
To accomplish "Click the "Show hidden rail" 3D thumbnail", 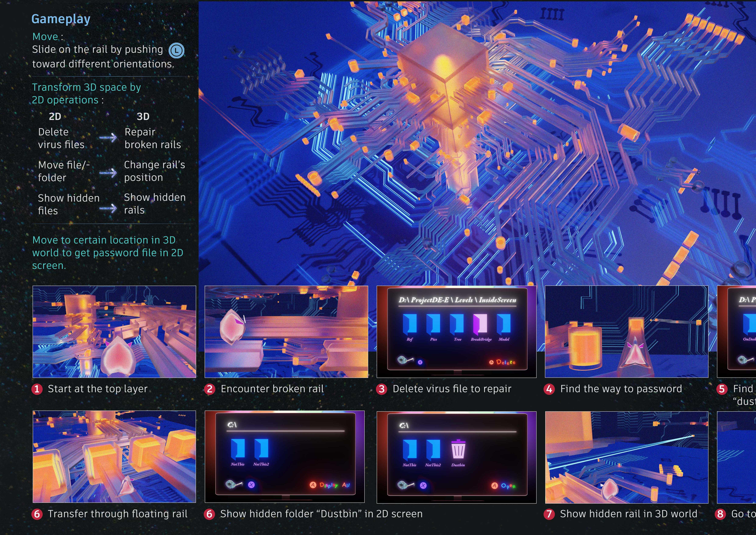I will (x=626, y=457).
